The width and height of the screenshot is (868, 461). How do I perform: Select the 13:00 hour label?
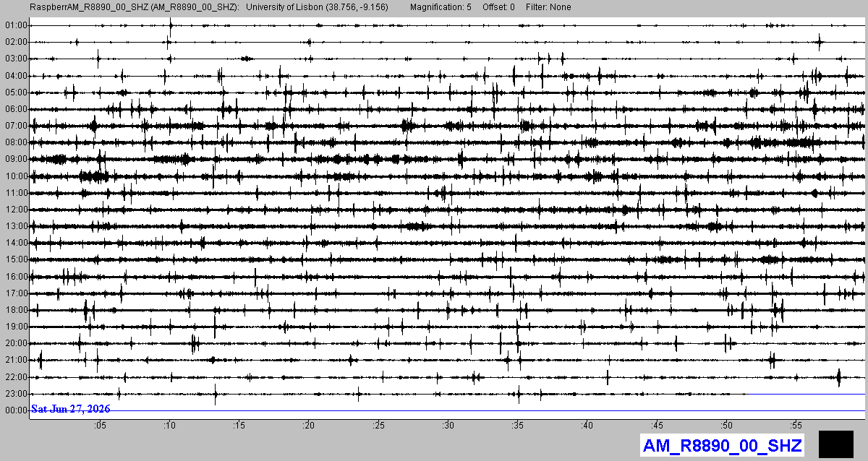[15, 226]
